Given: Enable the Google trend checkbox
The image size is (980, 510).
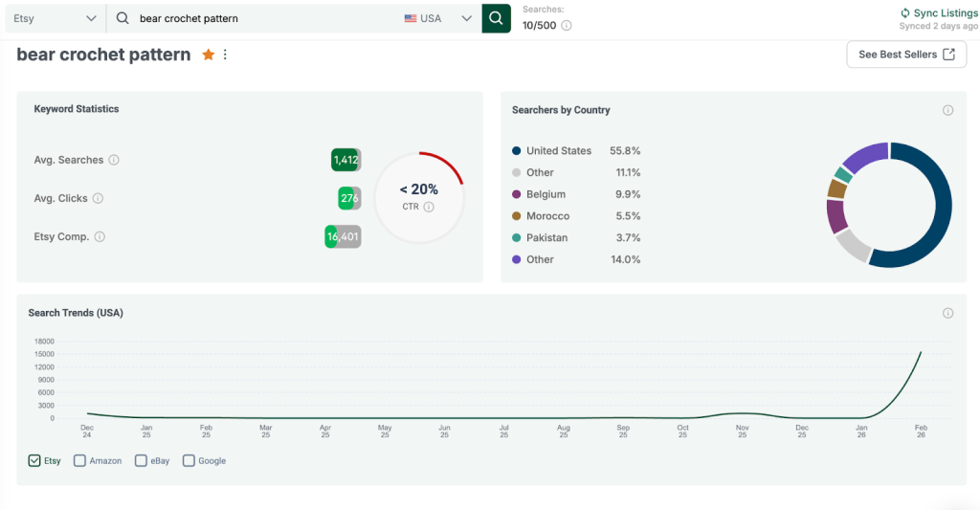Looking at the screenshot, I should point(189,460).
